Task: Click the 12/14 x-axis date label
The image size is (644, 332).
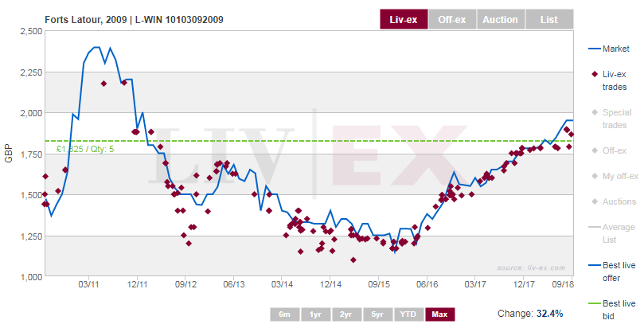Action: point(330,284)
